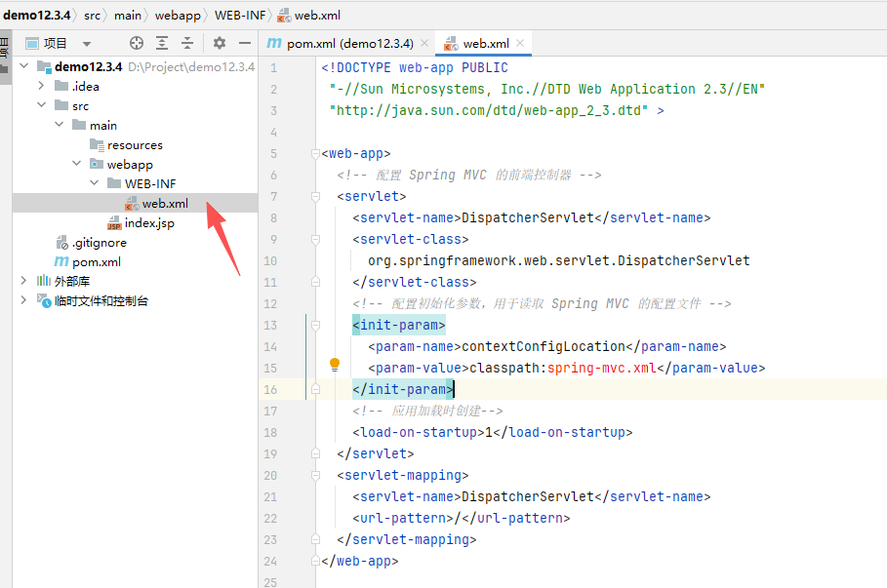Open project panel settings gear

click(x=220, y=43)
